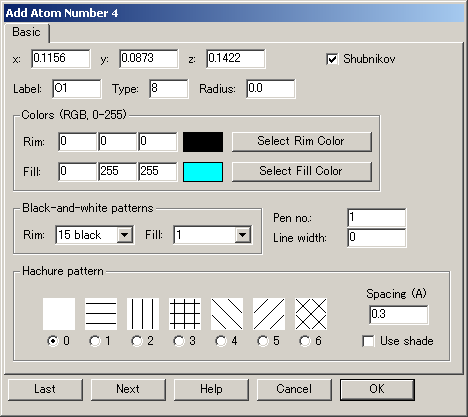Choose the vertical lines hachure pattern
This screenshot has height=417, width=468.
tap(143, 314)
